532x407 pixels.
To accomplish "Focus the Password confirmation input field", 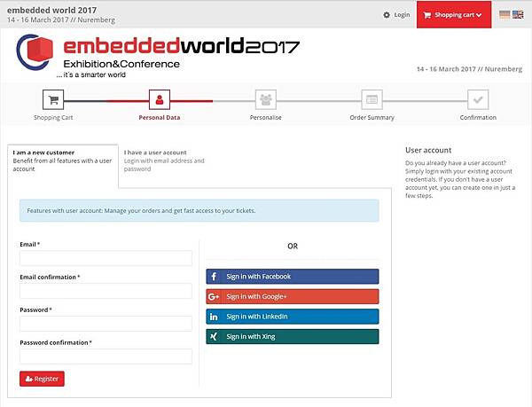I will click(106, 356).
